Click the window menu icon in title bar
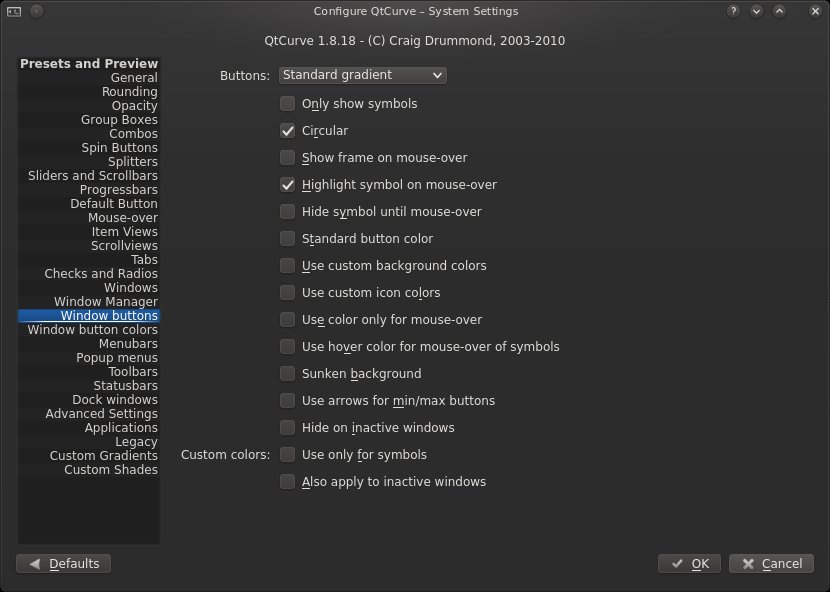Viewport: 830px width, 592px height. [x=14, y=11]
